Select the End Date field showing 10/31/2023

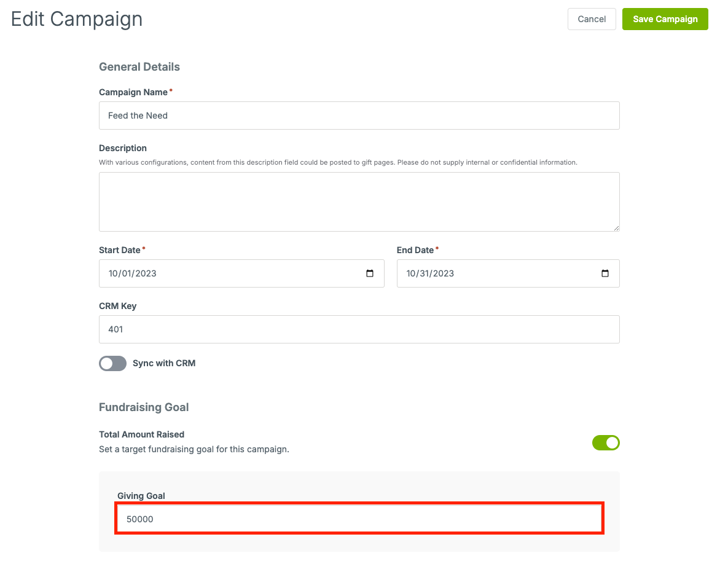(x=508, y=273)
